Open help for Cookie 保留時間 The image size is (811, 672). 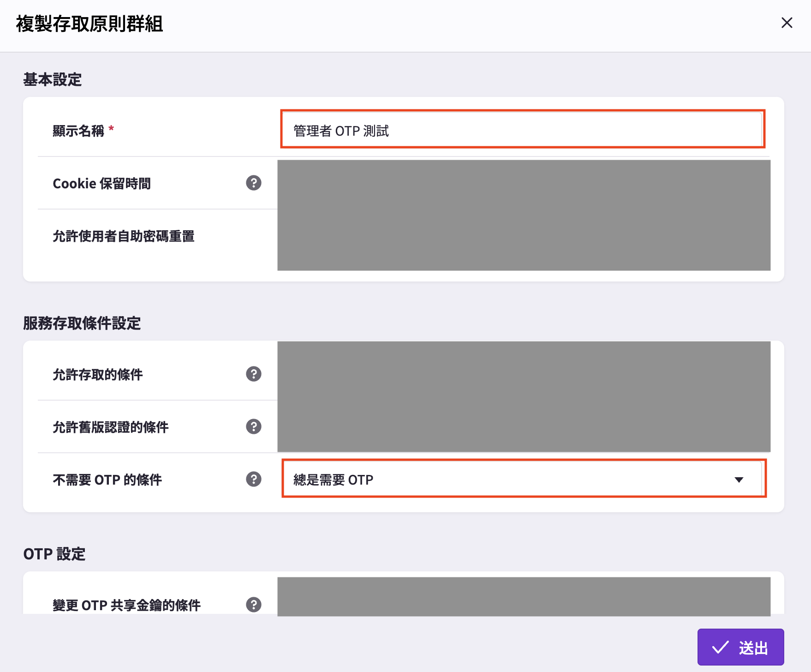(253, 183)
